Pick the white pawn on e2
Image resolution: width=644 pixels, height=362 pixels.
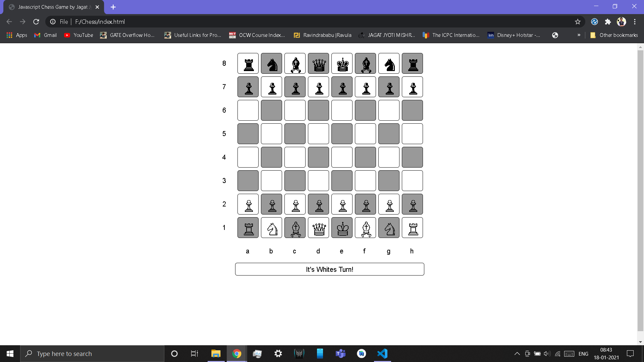pyautogui.click(x=342, y=204)
